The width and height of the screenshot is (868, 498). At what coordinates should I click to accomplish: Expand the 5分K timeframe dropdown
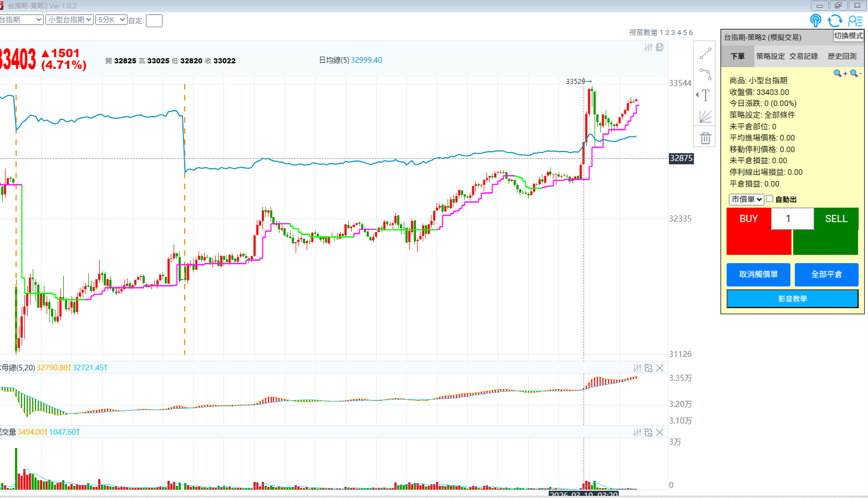111,19
